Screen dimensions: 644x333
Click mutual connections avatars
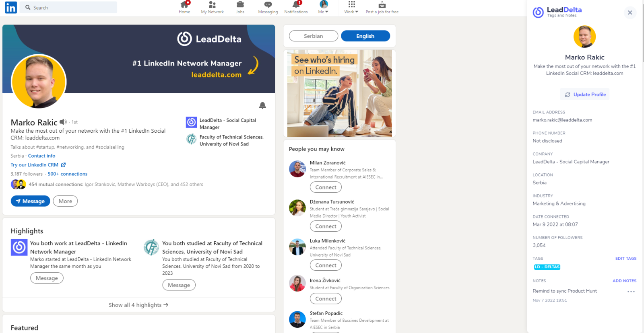click(19, 184)
